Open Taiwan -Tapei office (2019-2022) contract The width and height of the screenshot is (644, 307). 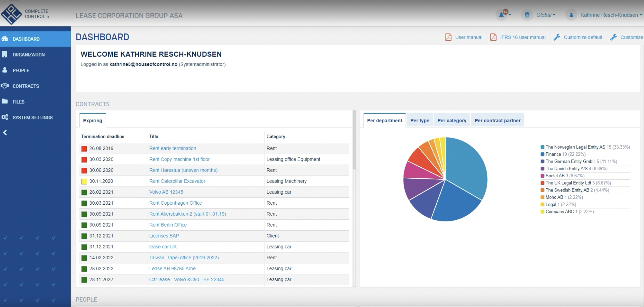pos(184,258)
